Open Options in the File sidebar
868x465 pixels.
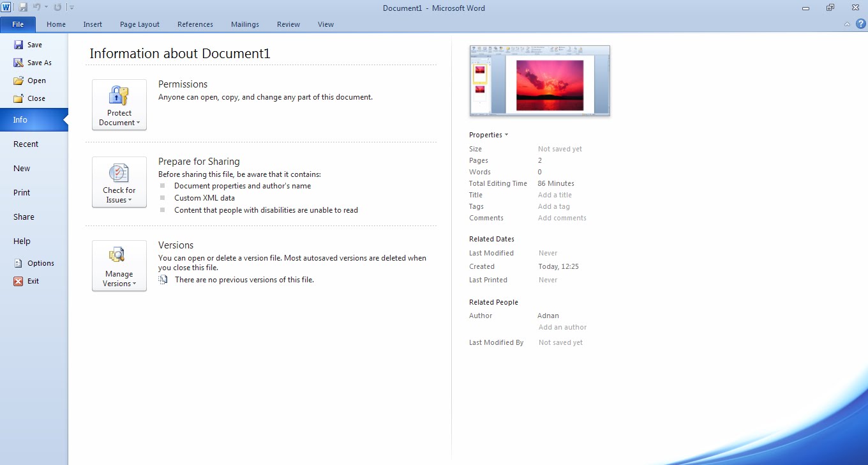click(34, 263)
